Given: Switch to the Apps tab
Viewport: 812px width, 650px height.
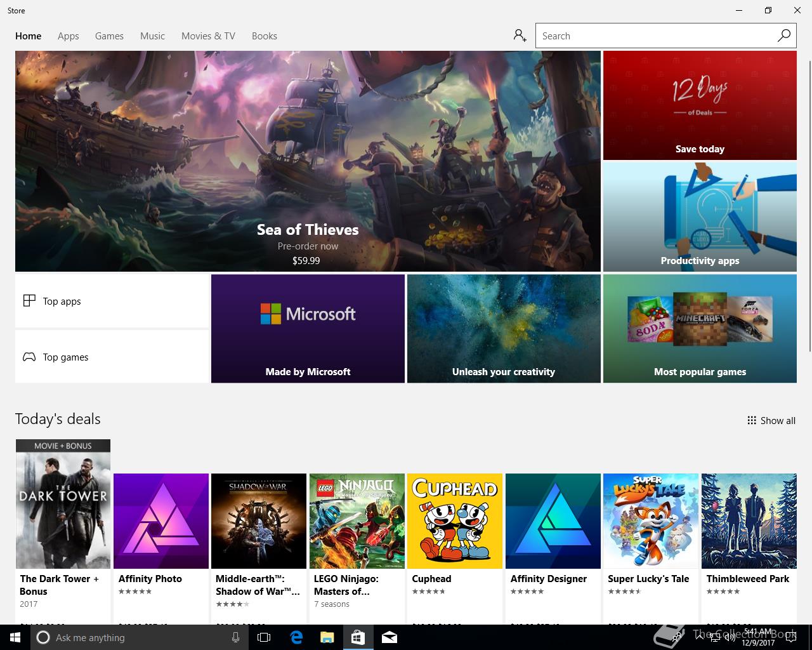Looking at the screenshot, I should coord(68,36).
